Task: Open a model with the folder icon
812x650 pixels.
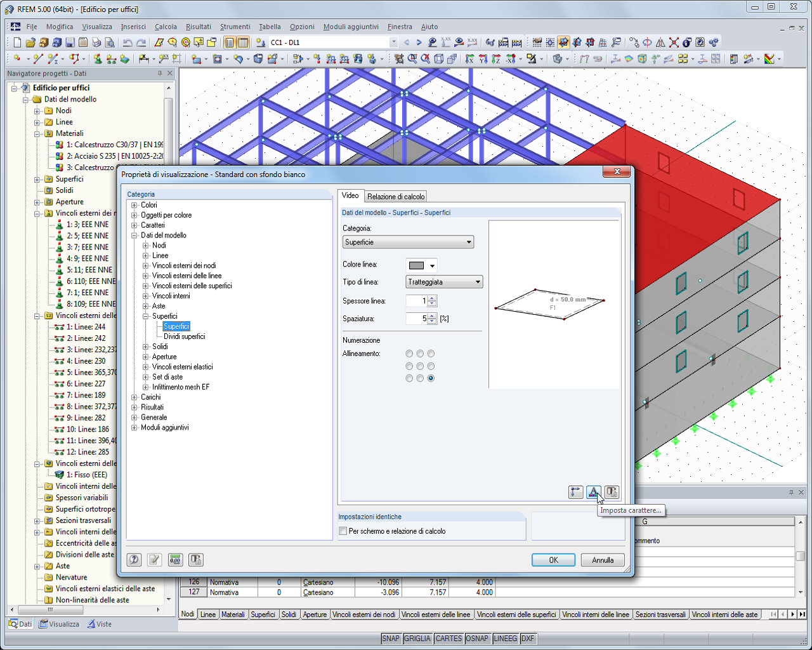Action: (x=30, y=43)
